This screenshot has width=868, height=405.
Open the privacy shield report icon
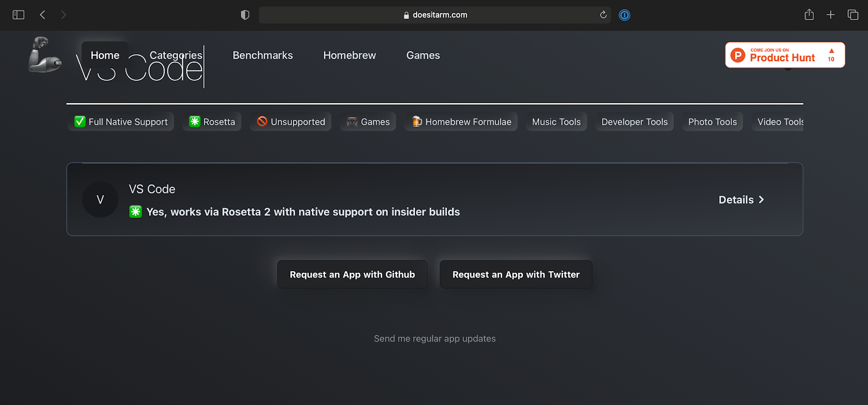pyautogui.click(x=245, y=15)
